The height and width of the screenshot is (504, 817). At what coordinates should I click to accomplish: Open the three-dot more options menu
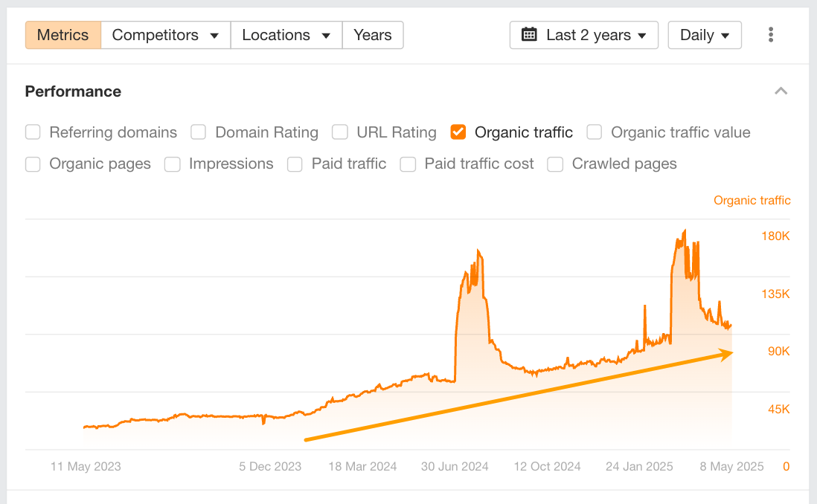point(771,35)
